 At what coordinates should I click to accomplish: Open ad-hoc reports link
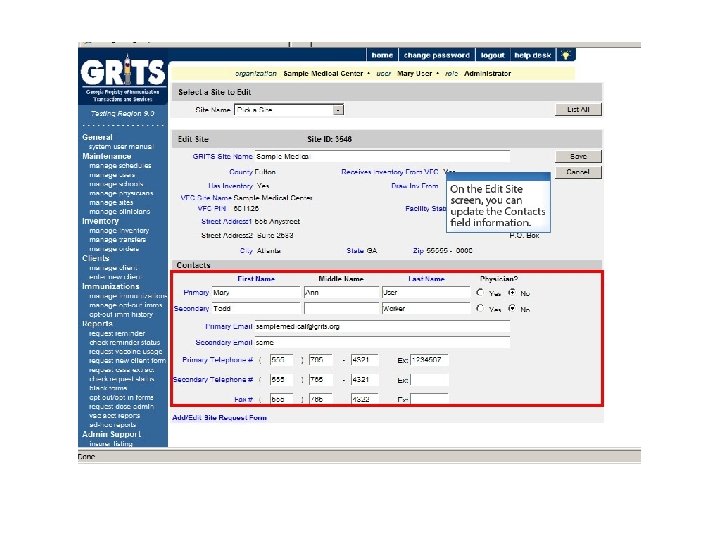[113, 425]
